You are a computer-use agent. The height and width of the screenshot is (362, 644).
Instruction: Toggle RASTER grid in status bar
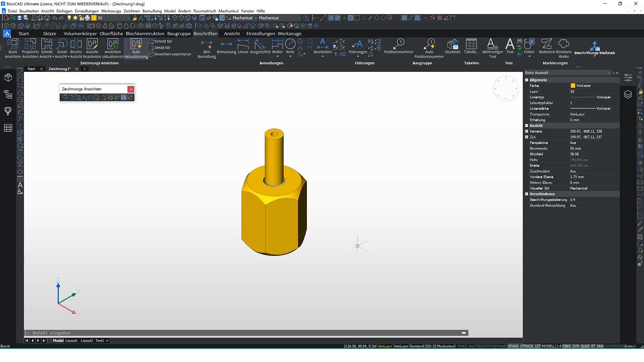tap(475, 346)
